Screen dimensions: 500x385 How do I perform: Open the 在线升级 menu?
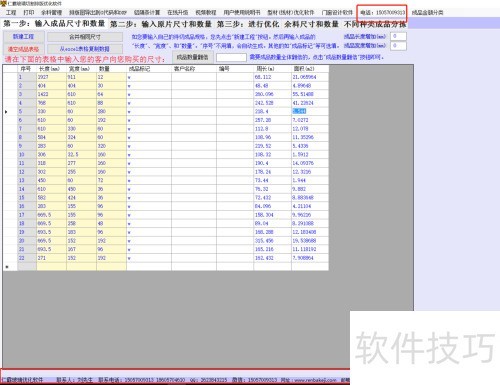(177, 12)
